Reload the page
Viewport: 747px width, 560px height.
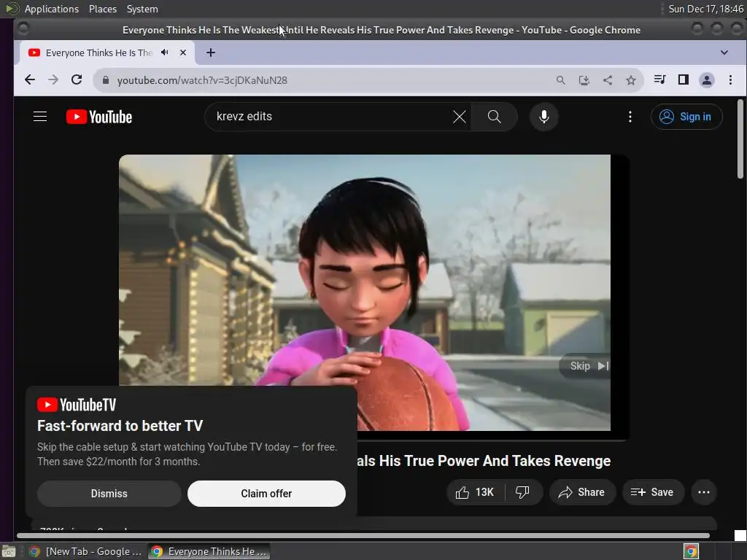tap(77, 80)
